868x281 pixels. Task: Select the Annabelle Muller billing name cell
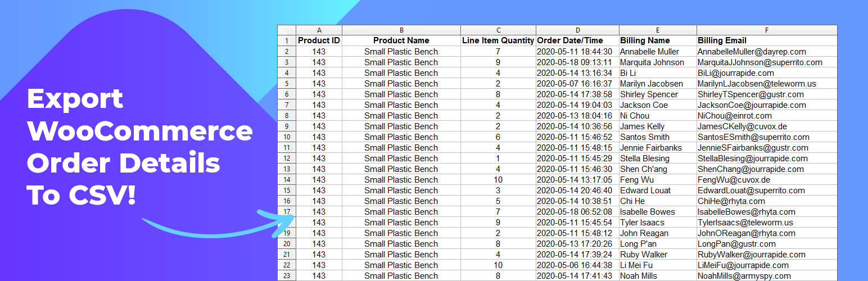tap(649, 52)
